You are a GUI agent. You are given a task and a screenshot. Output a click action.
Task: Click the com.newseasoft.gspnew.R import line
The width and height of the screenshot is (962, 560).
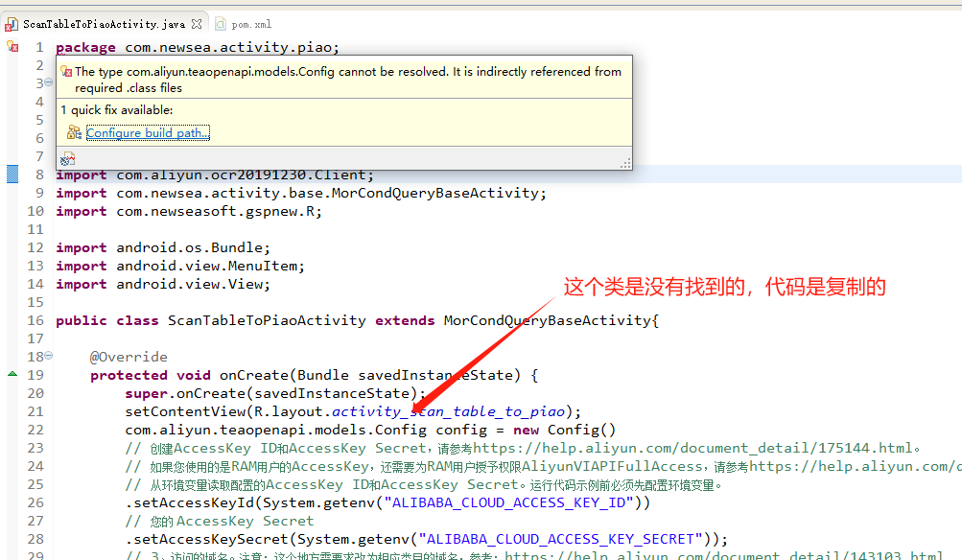coord(189,212)
